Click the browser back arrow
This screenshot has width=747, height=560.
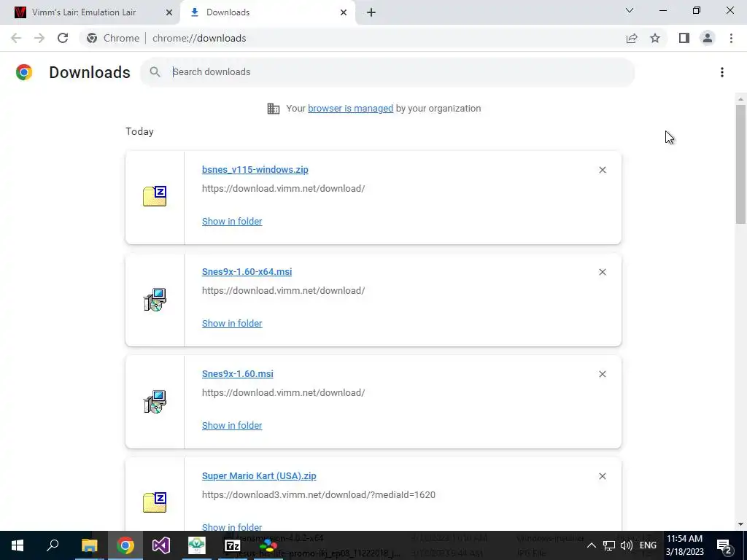tap(16, 38)
